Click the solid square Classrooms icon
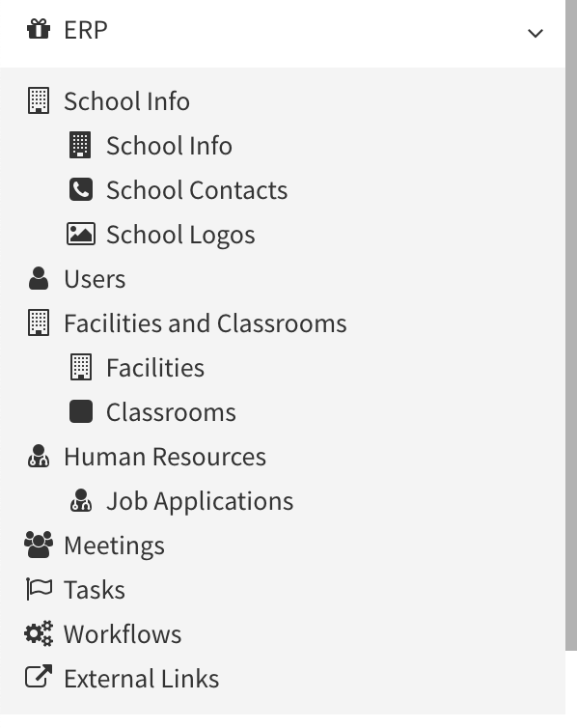577x728 pixels. (x=81, y=412)
